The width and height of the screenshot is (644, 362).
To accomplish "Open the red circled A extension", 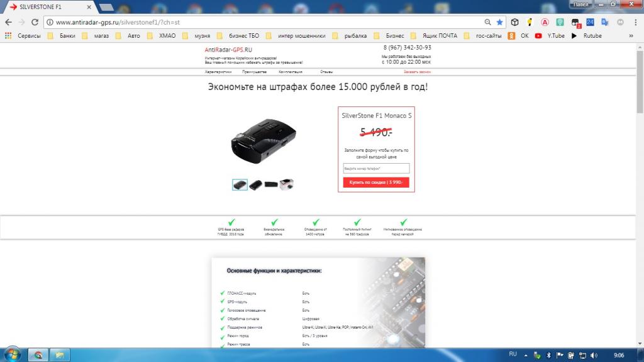I will (x=545, y=22).
